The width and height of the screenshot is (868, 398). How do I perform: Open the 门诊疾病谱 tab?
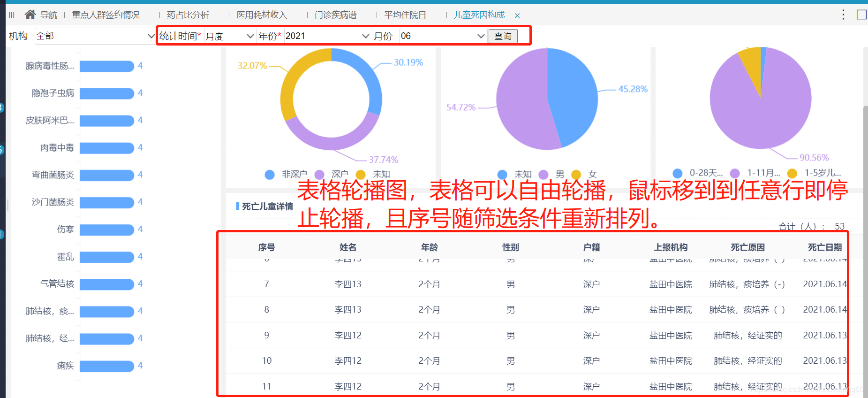336,15
